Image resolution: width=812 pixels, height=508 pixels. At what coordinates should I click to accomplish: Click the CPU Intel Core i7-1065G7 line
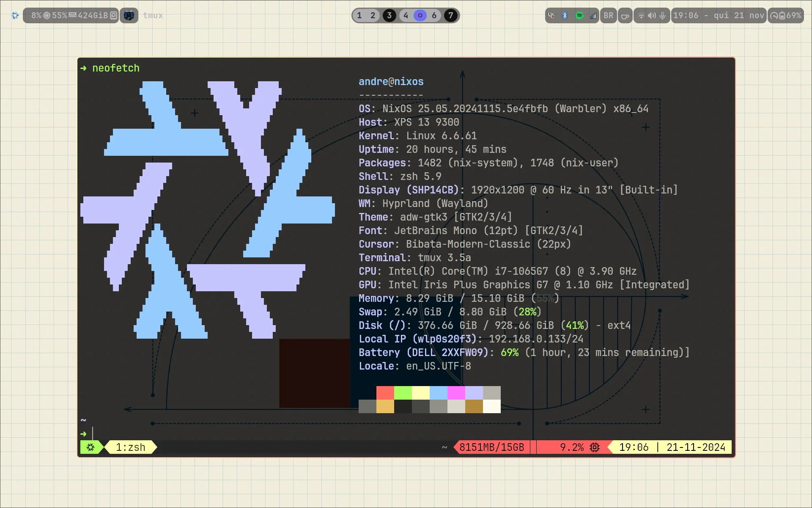(x=497, y=271)
